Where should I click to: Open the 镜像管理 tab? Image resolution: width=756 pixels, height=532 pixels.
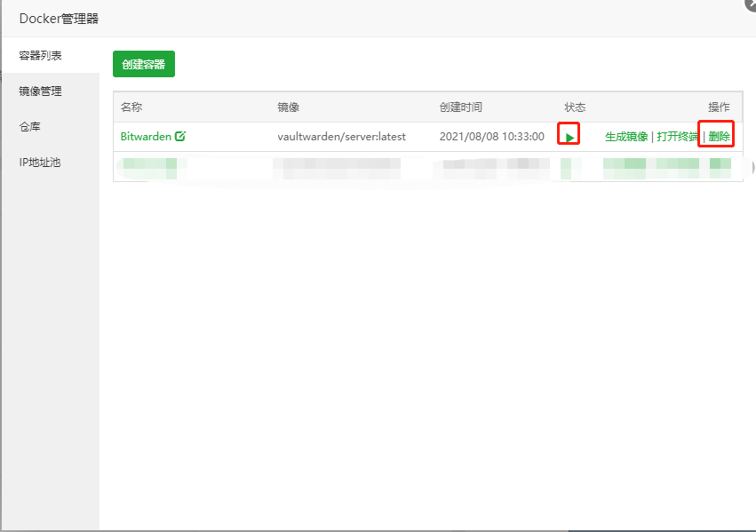pos(41,91)
